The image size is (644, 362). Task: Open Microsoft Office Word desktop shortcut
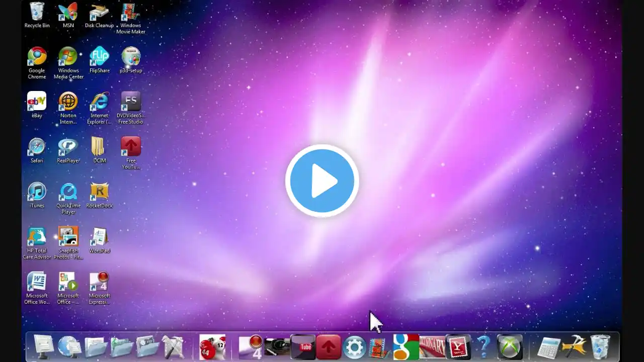pyautogui.click(x=37, y=288)
